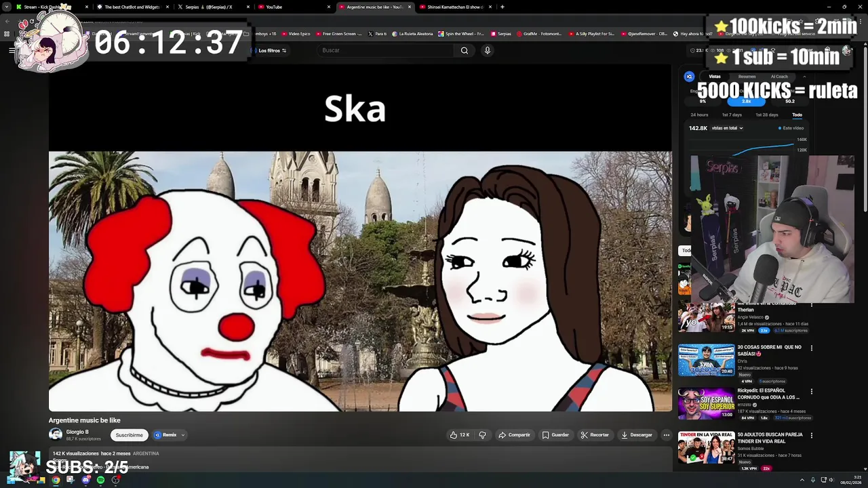Open 'Spin the Wheel' bookmark
This screenshot has height=488, width=868.
coord(461,34)
